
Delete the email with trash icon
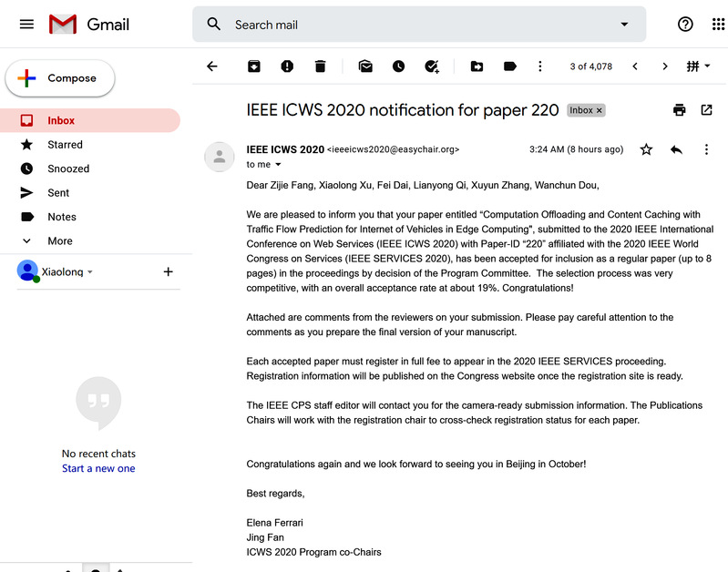[x=320, y=66]
